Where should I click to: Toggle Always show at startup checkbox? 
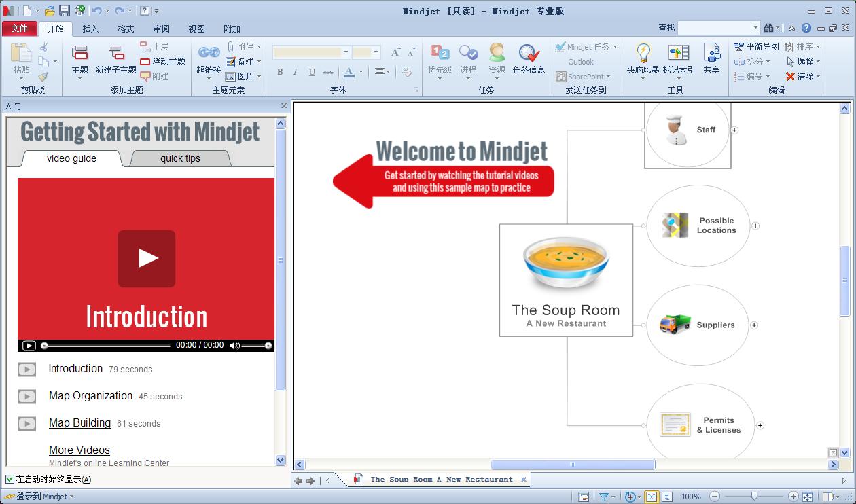(10, 480)
